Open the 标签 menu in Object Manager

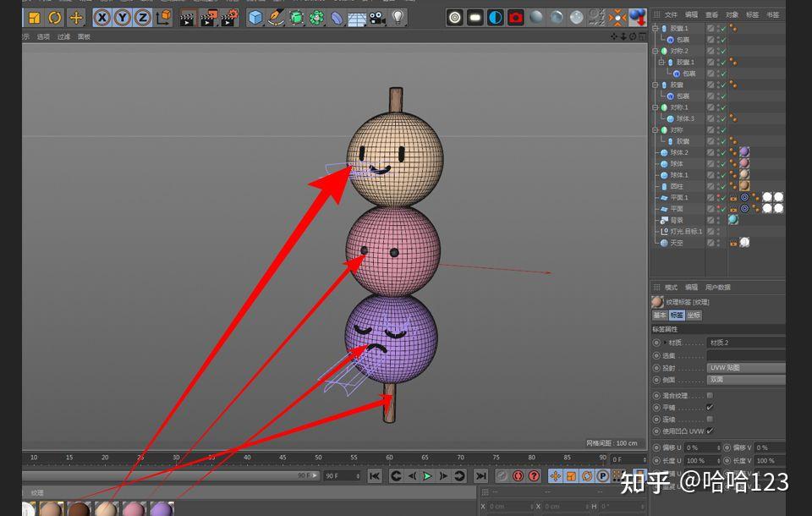(x=753, y=14)
